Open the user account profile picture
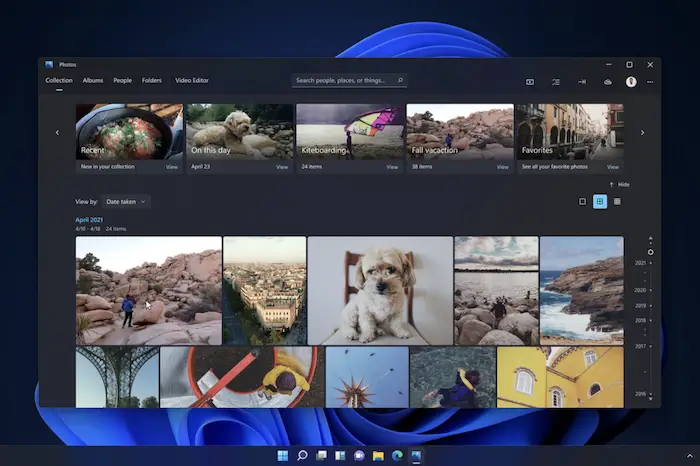The image size is (700, 466). pyautogui.click(x=631, y=81)
